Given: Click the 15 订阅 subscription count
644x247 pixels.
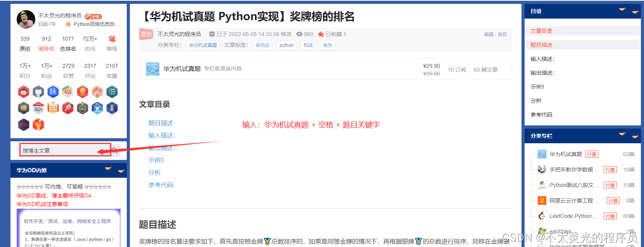Looking at the screenshot, I should click(x=457, y=70).
